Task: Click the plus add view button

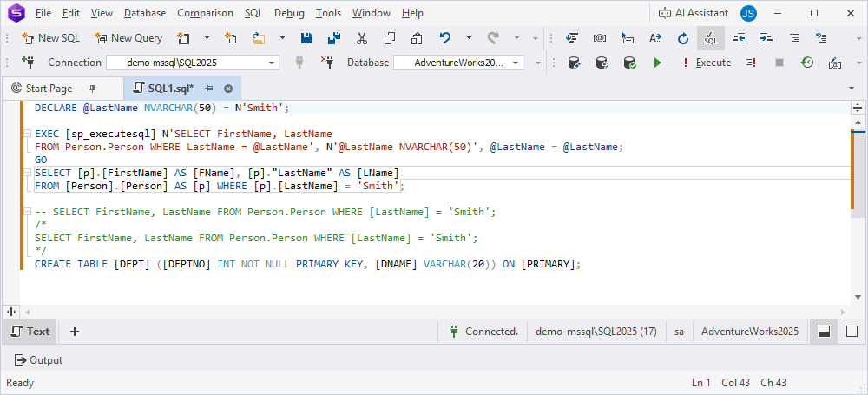Action: click(x=75, y=332)
